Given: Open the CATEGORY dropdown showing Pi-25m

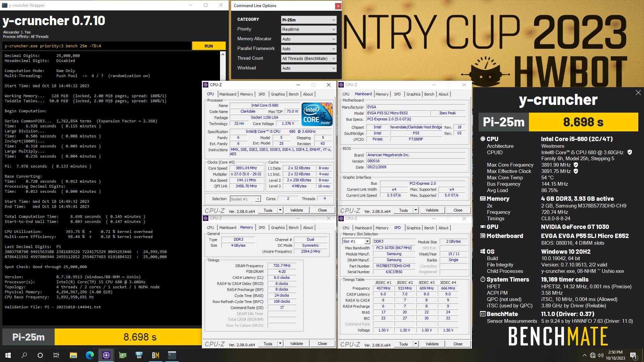Looking at the screenshot, I should [309, 20].
